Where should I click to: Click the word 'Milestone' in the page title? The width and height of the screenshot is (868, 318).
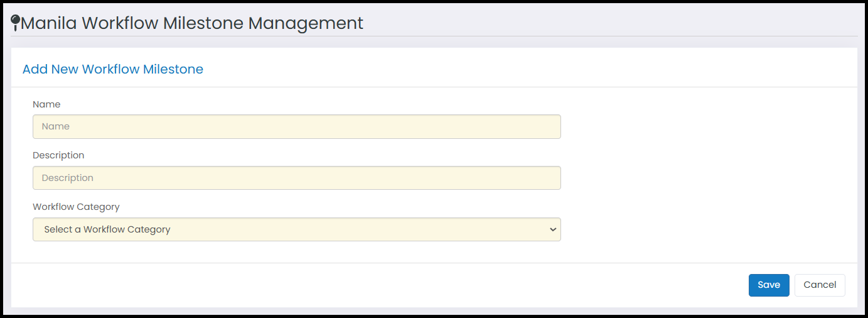coord(203,23)
